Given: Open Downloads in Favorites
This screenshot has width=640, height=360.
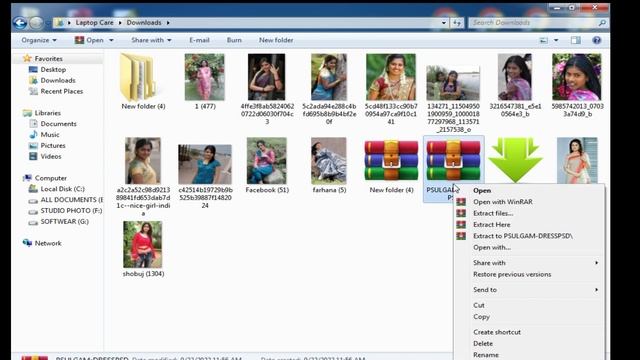Looking at the screenshot, I should coord(58,80).
